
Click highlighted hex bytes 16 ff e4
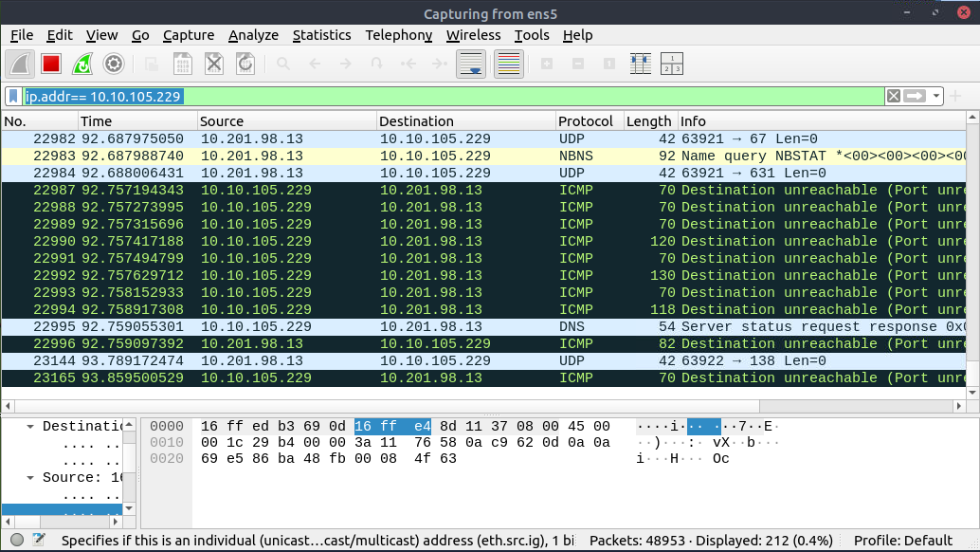click(x=393, y=427)
